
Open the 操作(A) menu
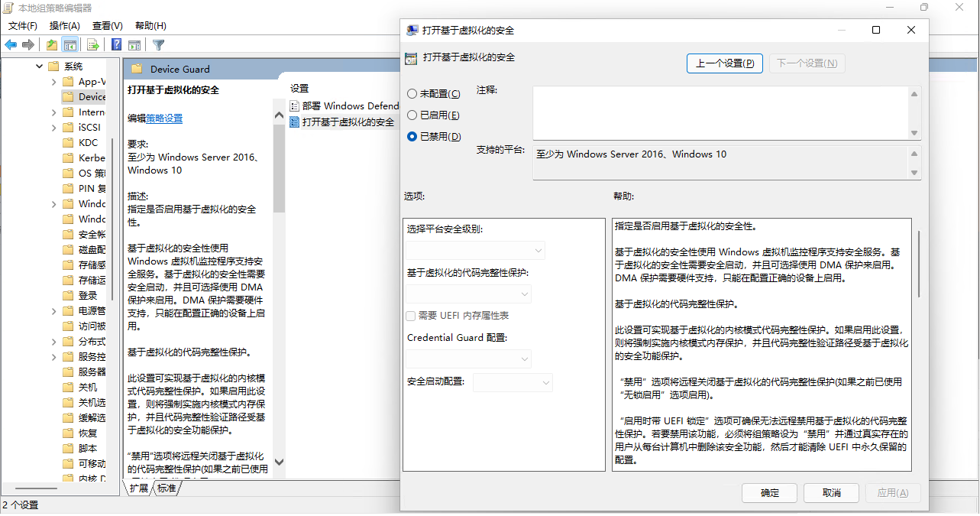[x=65, y=26]
